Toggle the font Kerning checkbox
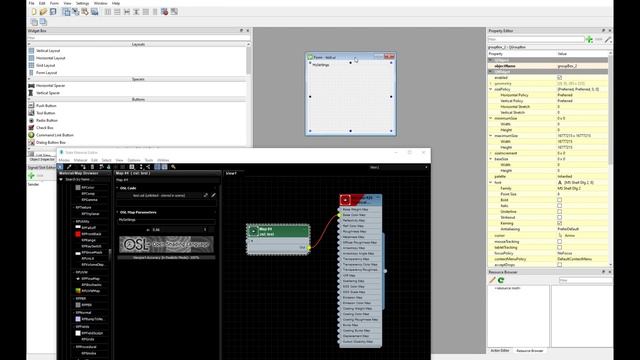This screenshot has height=360, width=640. 560,223
